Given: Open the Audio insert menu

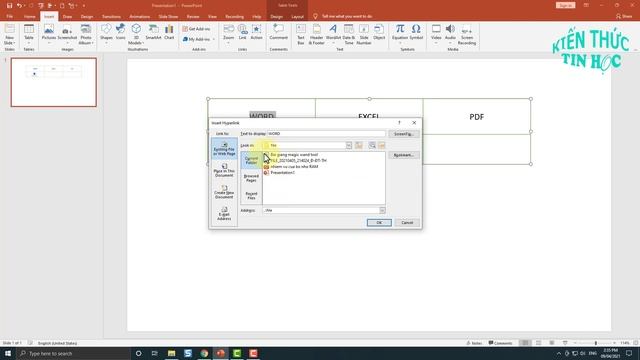Looking at the screenshot, I should [x=450, y=33].
